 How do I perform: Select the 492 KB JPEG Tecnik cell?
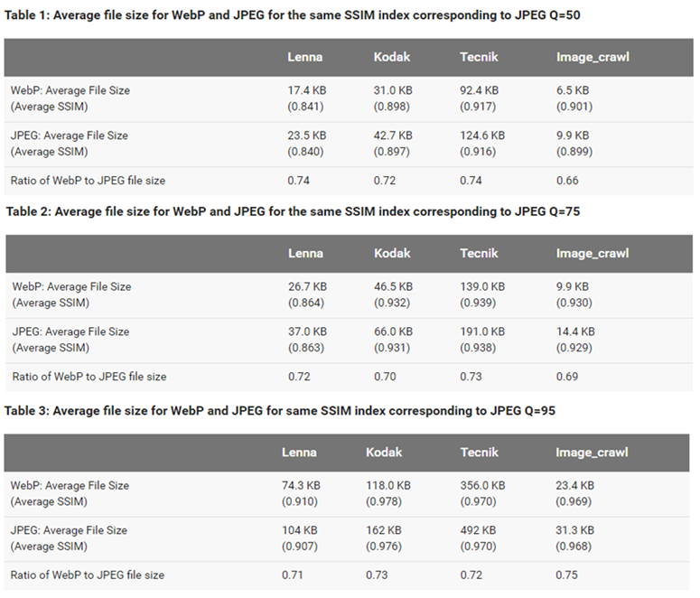[x=478, y=530]
